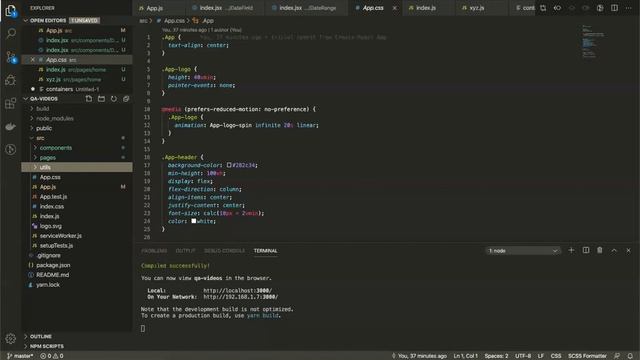640x360 pixels.
Task: Change indentation via Spaces: 2
Action: click(496, 356)
